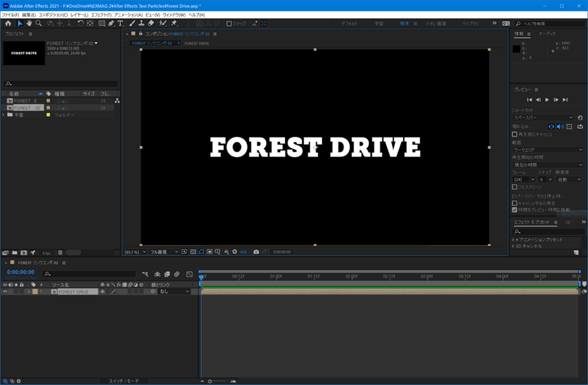
Task: Expand アニメーションプリセット in effects panel
Action: point(514,240)
